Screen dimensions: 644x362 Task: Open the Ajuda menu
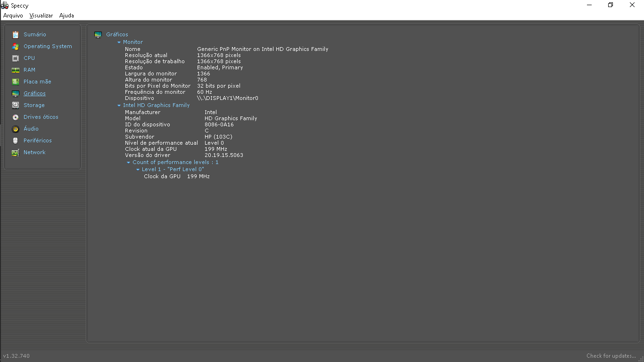point(66,16)
